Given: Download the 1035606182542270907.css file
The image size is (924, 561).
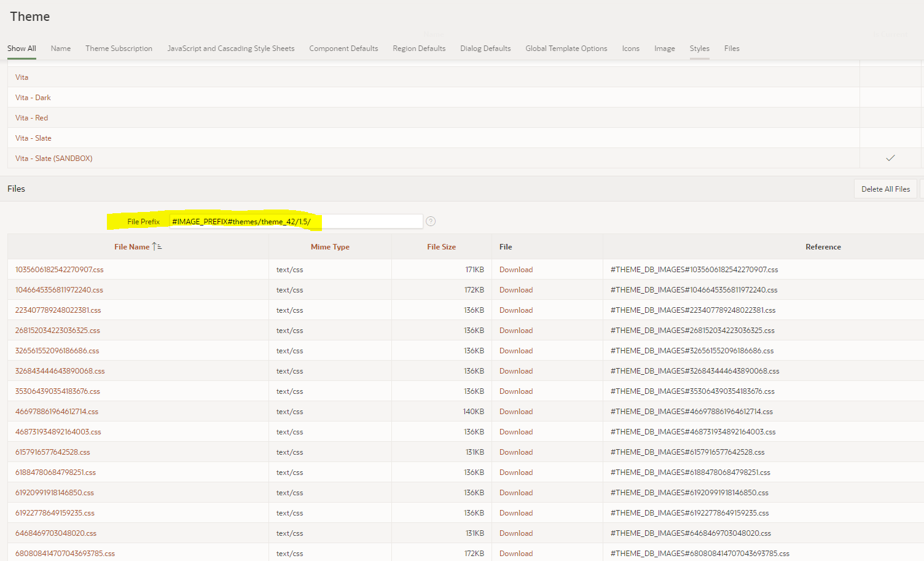Looking at the screenshot, I should point(515,270).
